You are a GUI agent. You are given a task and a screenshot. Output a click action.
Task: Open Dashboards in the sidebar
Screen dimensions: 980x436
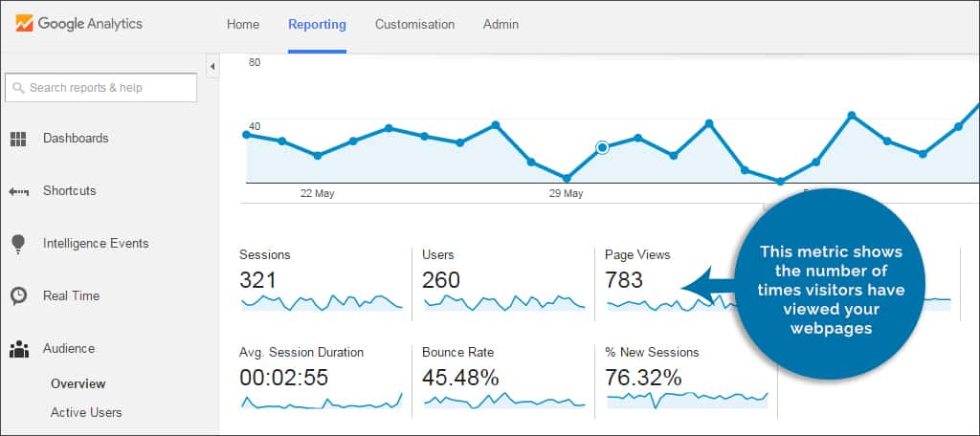coord(76,138)
